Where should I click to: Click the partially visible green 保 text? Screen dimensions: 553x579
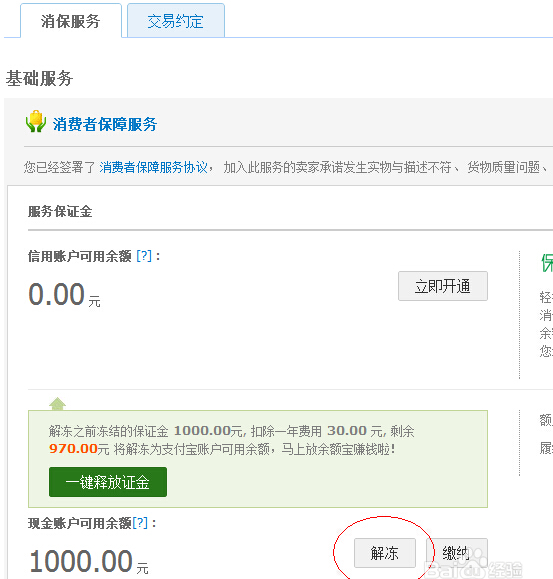pyautogui.click(x=547, y=263)
